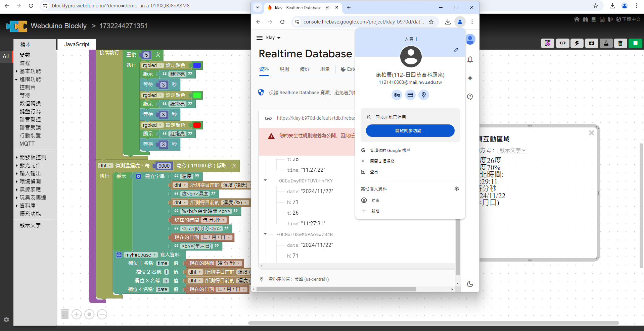Click the Firebase notifications bell icon
Viewport: 644px width, 331px height.
coord(470,60)
